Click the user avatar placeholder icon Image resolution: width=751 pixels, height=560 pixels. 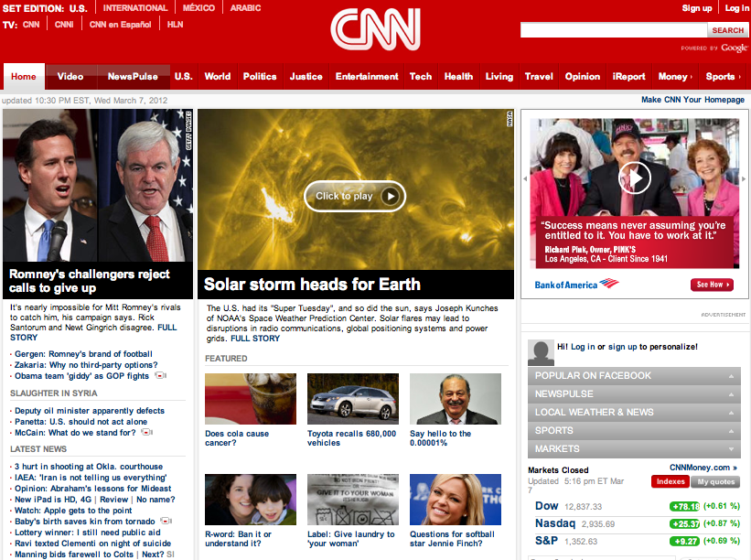point(541,352)
